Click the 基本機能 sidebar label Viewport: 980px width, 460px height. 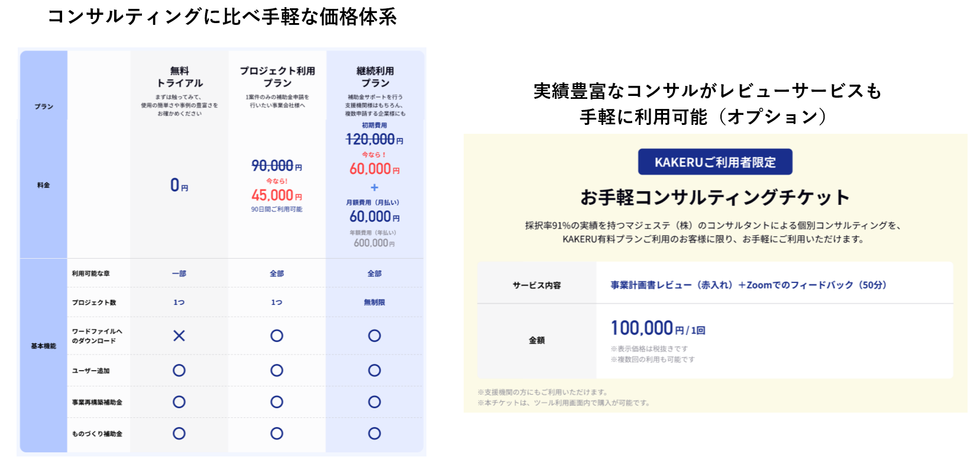pyautogui.click(x=44, y=346)
